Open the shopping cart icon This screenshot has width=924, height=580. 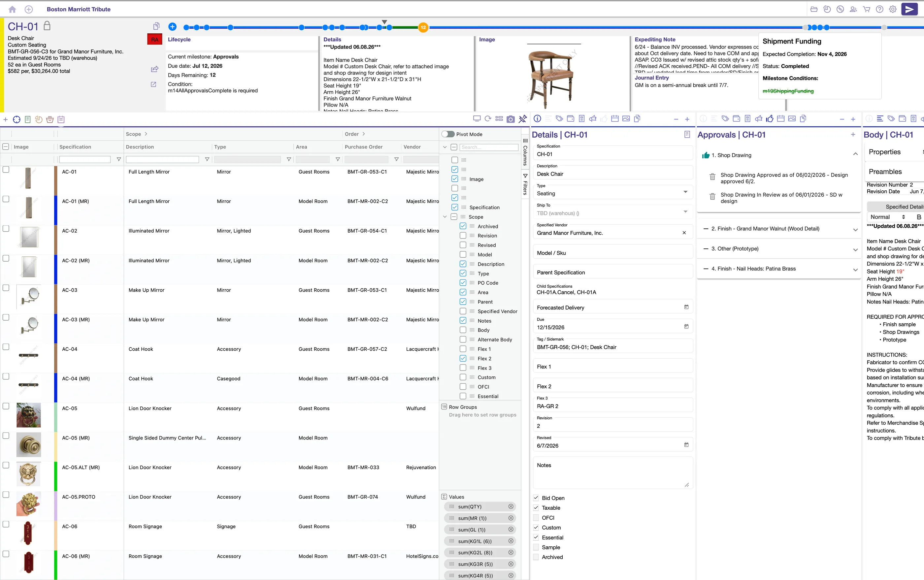(x=867, y=9)
